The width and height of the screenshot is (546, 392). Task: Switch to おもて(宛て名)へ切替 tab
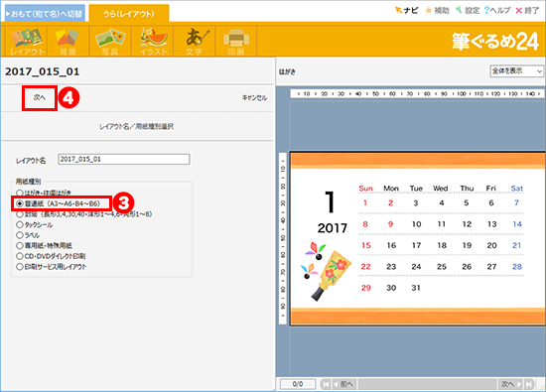45,14
